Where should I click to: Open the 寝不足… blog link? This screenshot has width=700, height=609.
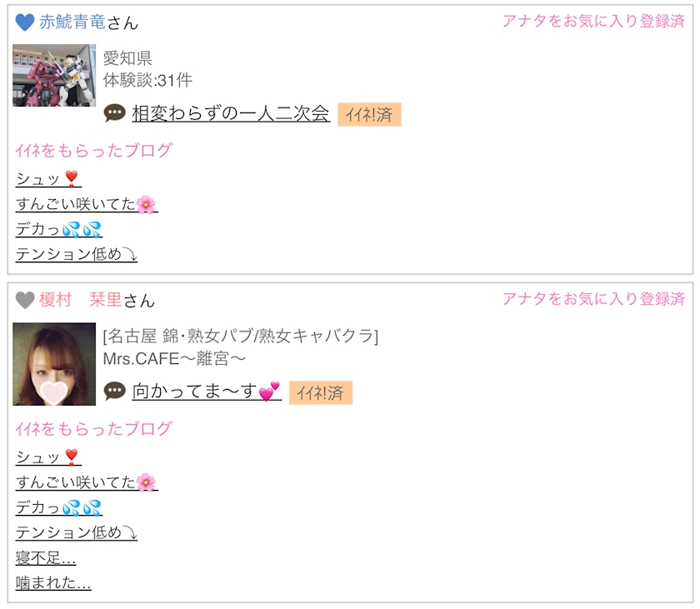tap(46, 557)
